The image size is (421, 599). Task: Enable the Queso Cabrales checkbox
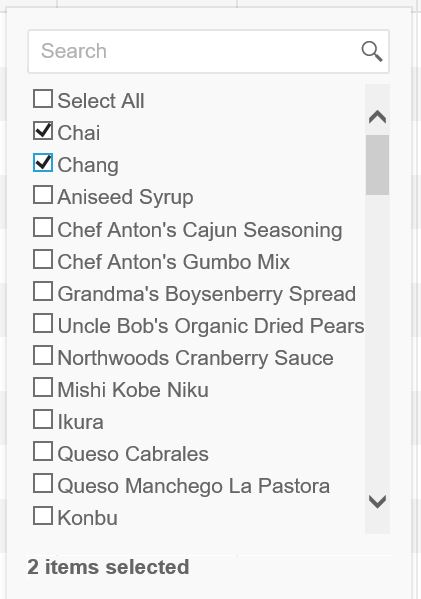(43, 452)
